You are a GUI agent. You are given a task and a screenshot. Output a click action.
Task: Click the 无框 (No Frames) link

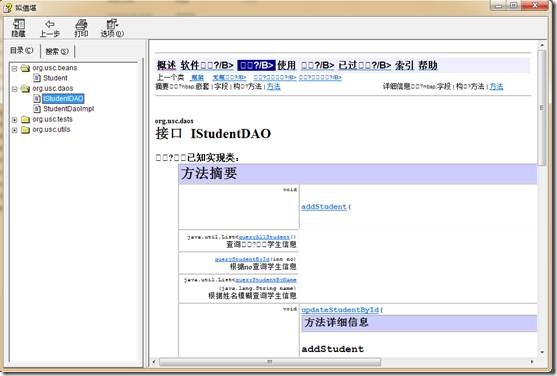coord(229,77)
